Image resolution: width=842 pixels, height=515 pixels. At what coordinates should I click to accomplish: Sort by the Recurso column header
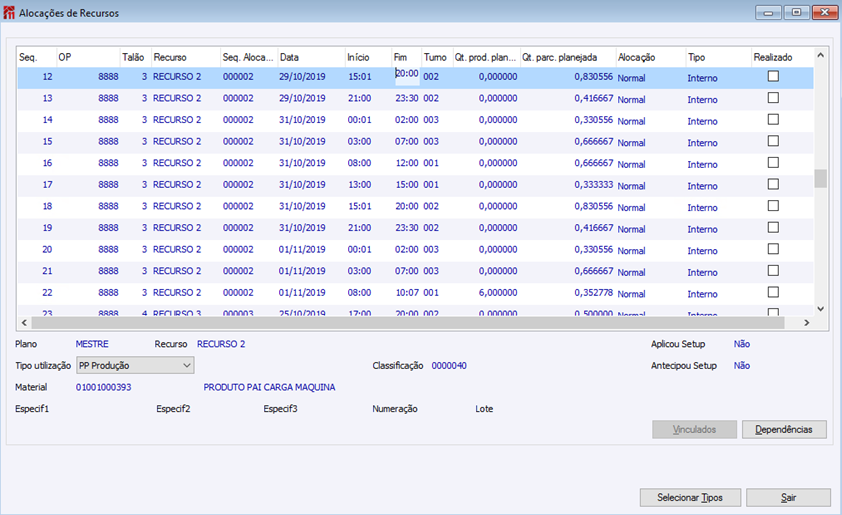(183, 58)
